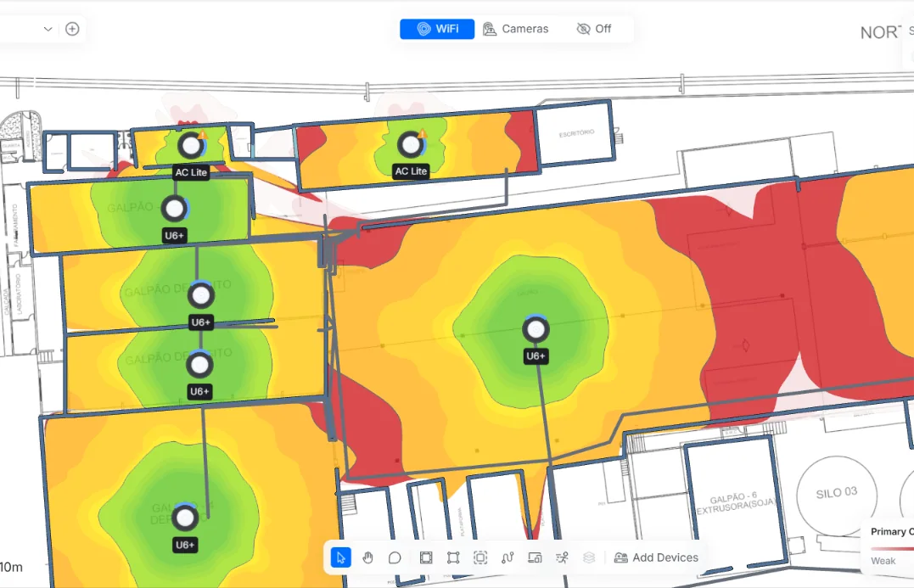Select the bottom-left U6+ access point
Screen dimensions: 914x588
pos(185,518)
